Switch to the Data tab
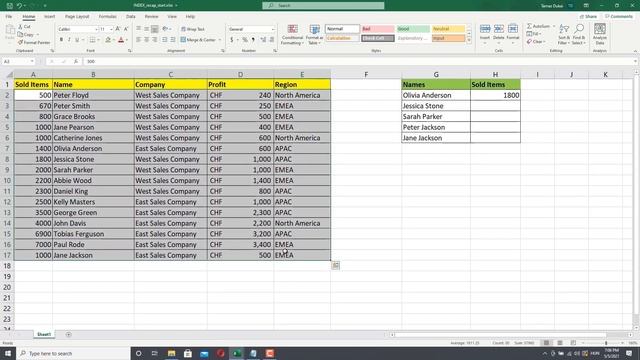Image resolution: width=640 pixels, height=360 pixels. pyautogui.click(x=131, y=16)
